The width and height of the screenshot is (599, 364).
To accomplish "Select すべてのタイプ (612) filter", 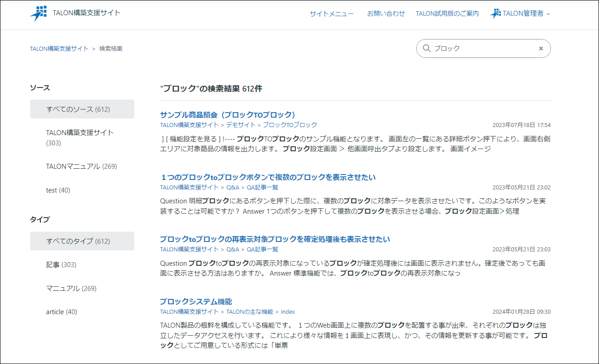I will (x=82, y=241).
